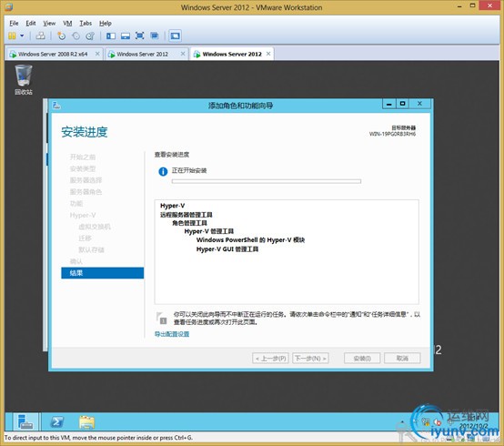
Task: Click the yellow Suspend VM toolbar icon
Action: 12,35
